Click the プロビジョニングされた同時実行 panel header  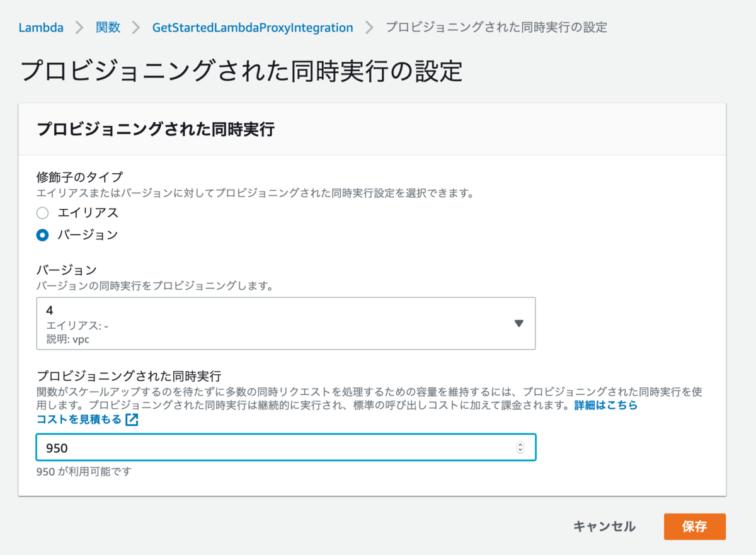156,129
